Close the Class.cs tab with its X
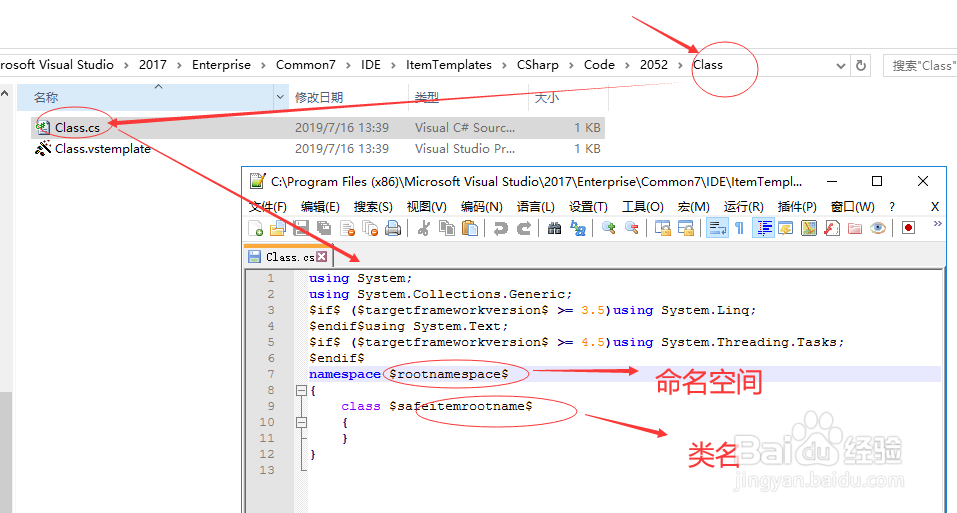Screen dimensions: 957x513 click(322, 257)
